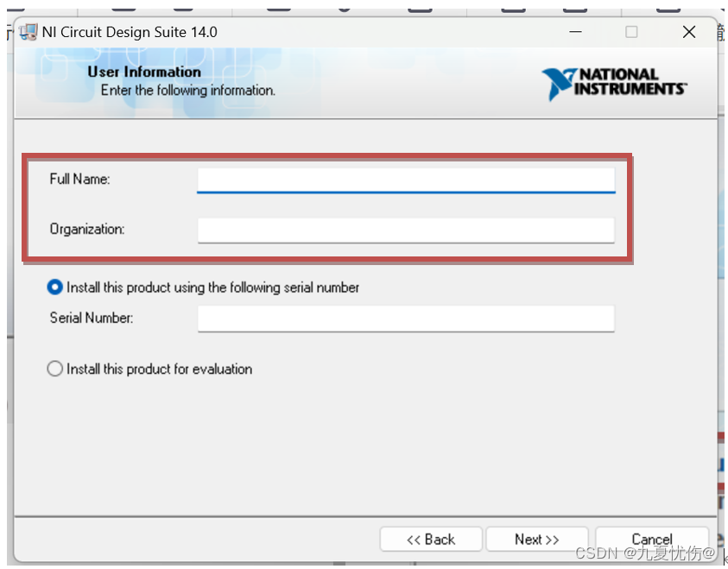Click the "Enter the following information." text
The width and height of the screenshot is (728, 569).
188,90
